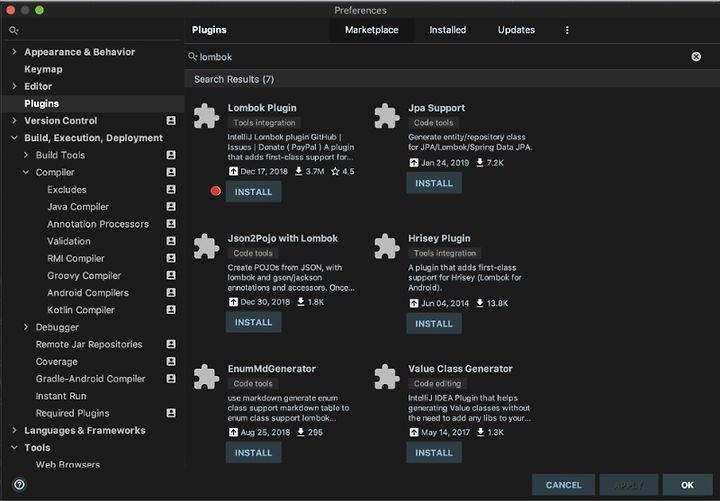Click the project-level icon beside Gradle-Android Compiler
Viewport: 720px width, 501px height.
coord(171,378)
